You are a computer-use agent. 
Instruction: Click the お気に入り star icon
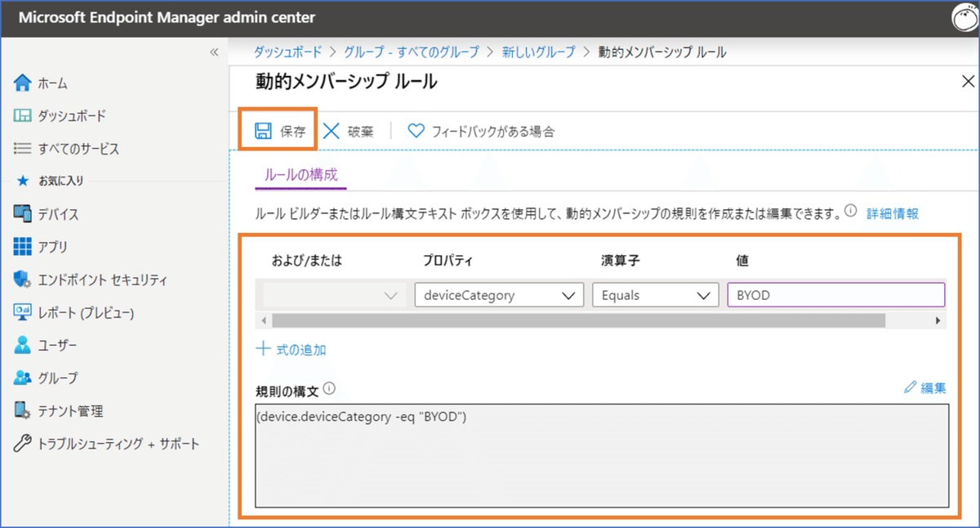click(23, 181)
